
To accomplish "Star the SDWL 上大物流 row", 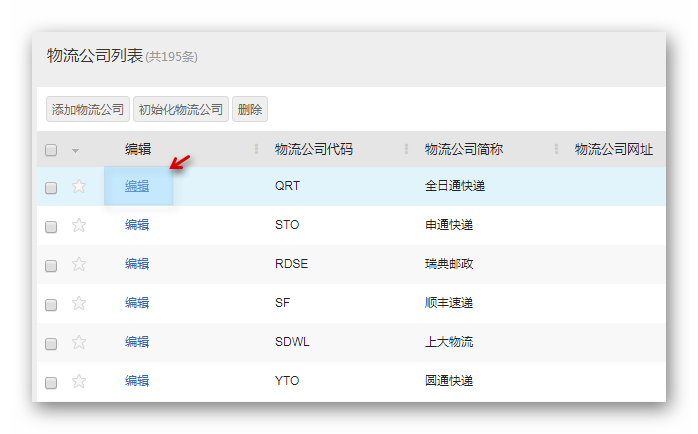I will pos(79,342).
